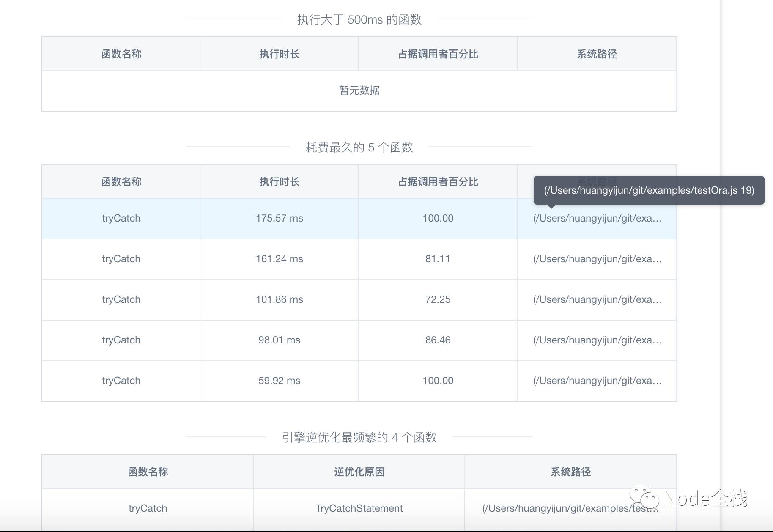Click the '86.46' percentage cell
The image size is (773, 532).
tap(438, 340)
